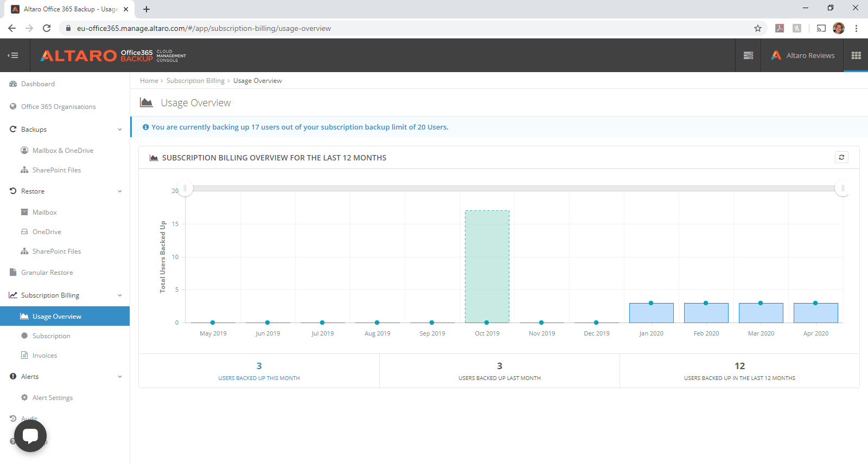Click the cast media icon in toolbar
Viewport: 868px width, 464px height.
(821, 28)
